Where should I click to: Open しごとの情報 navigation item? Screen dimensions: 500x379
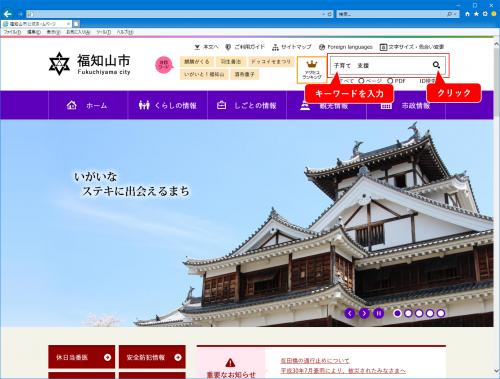pyautogui.click(x=247, y=105)
